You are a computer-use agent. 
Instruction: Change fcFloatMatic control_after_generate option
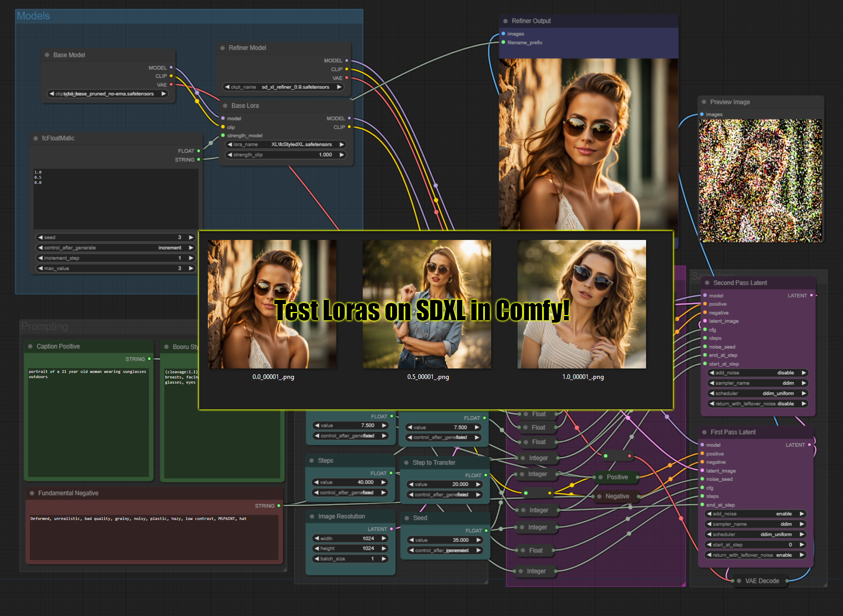[116, 248]
